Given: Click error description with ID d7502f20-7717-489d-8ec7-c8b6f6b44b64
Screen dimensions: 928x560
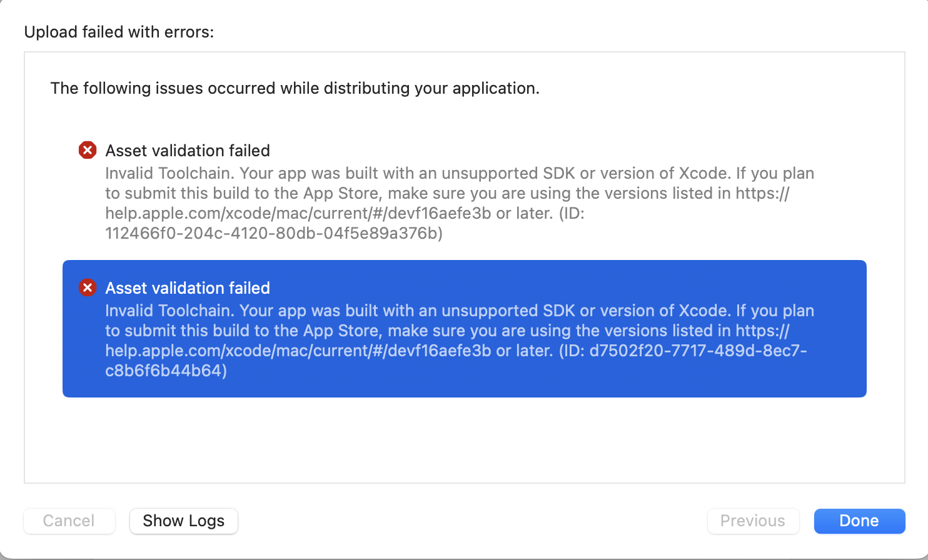Looking at the screenshot, I should click(460, 341).
